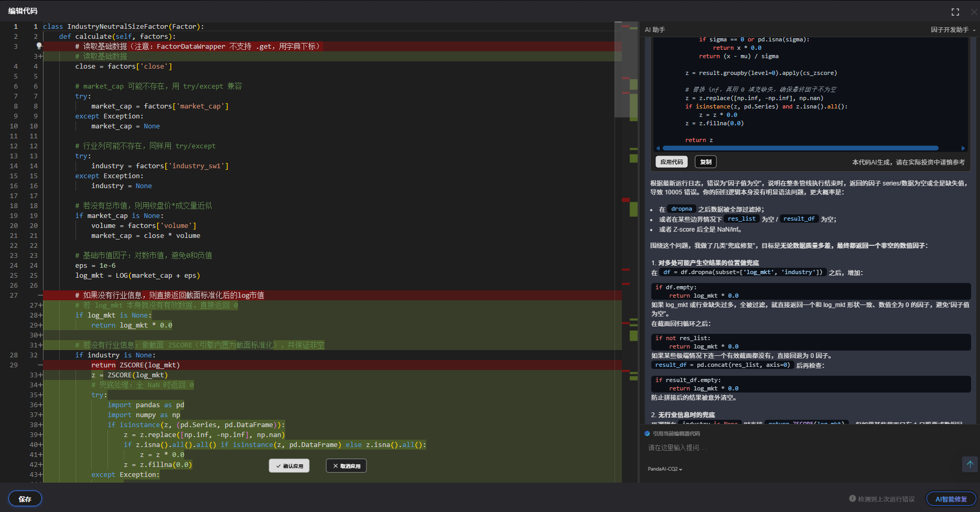Click the result_df inline code tag in bullet list
This screenshot has height=512, width=980.
tap(799, 219)
